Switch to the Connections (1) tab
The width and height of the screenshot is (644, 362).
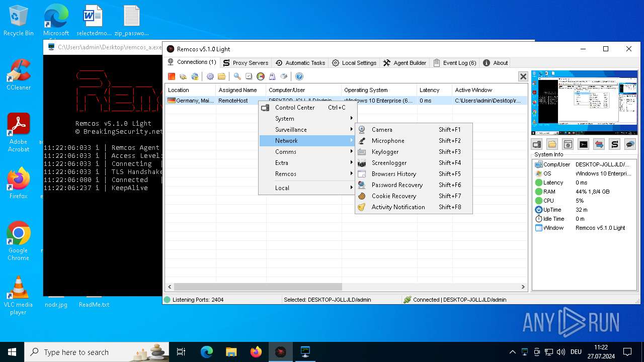click(192, 62)
